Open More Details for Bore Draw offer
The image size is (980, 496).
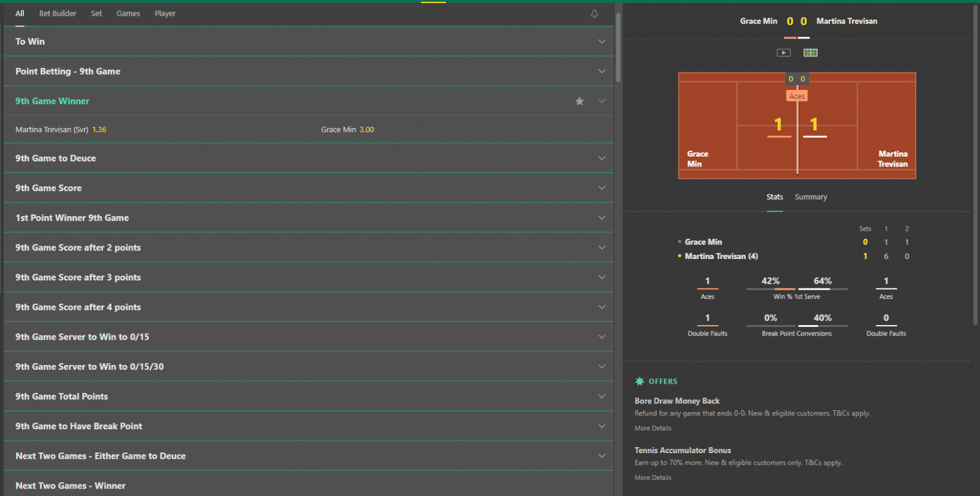click(653, 428)
